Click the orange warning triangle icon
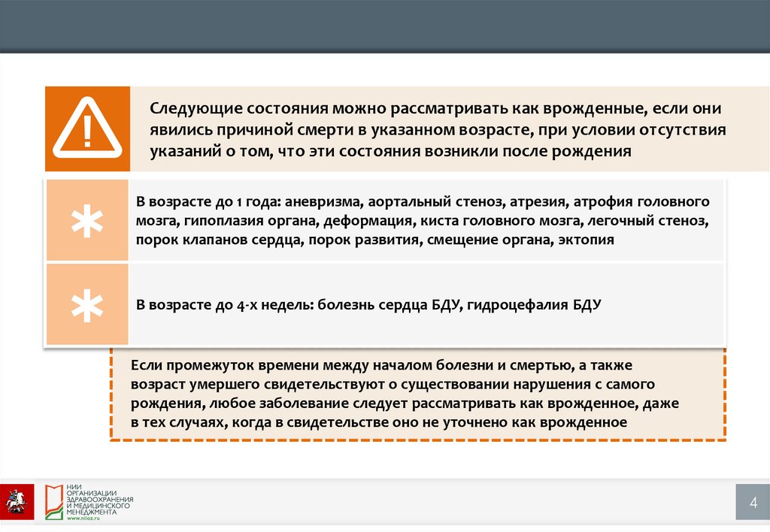The image size is (770, 532). 86,128
